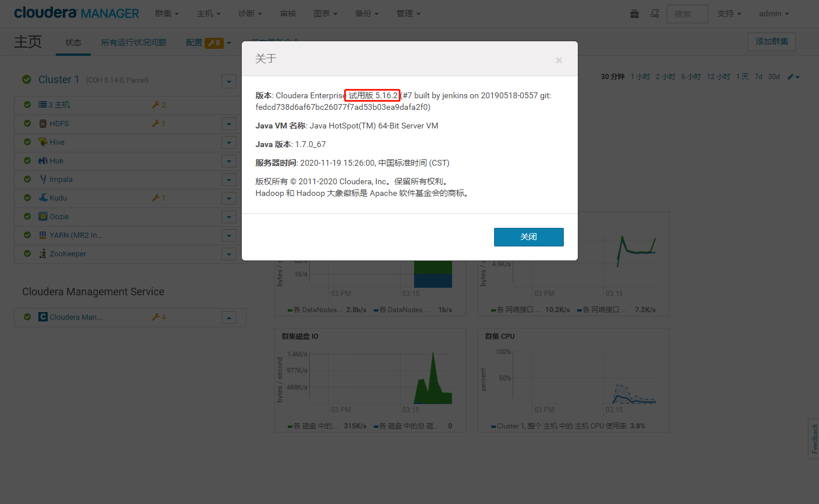Click green health check beside ZooKeeper
Screen dimensions: 819x504
(x=27, y=253)
